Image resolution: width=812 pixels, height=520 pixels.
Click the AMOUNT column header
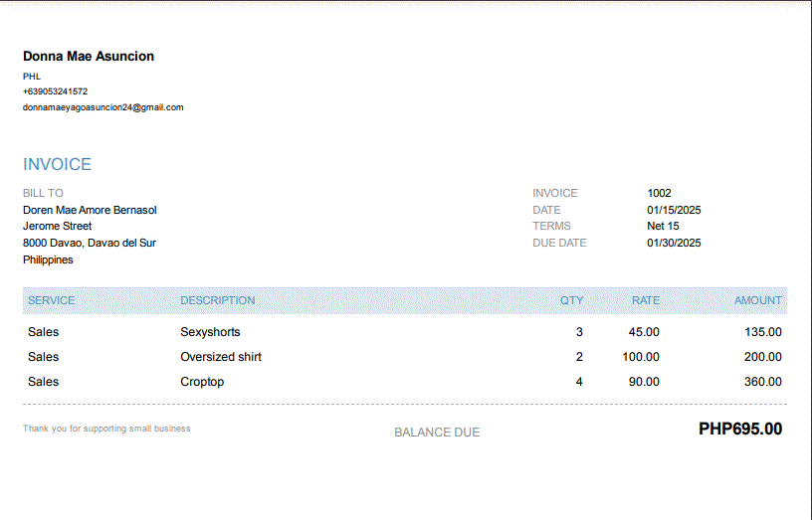point(758,300)
